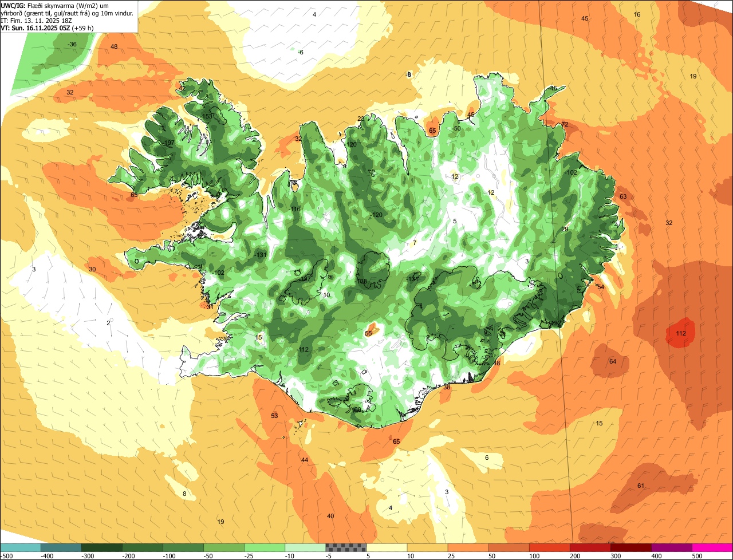Screen dimensions: 733x560
Task: Click the checkered -5 to 5 legend swatch
Action: pos(346,547)
